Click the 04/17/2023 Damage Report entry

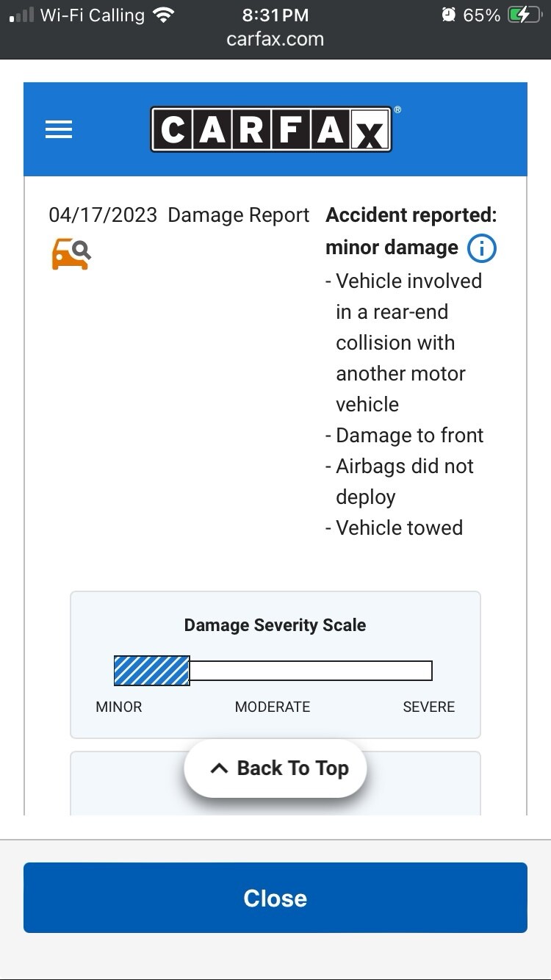pos(179,215)
